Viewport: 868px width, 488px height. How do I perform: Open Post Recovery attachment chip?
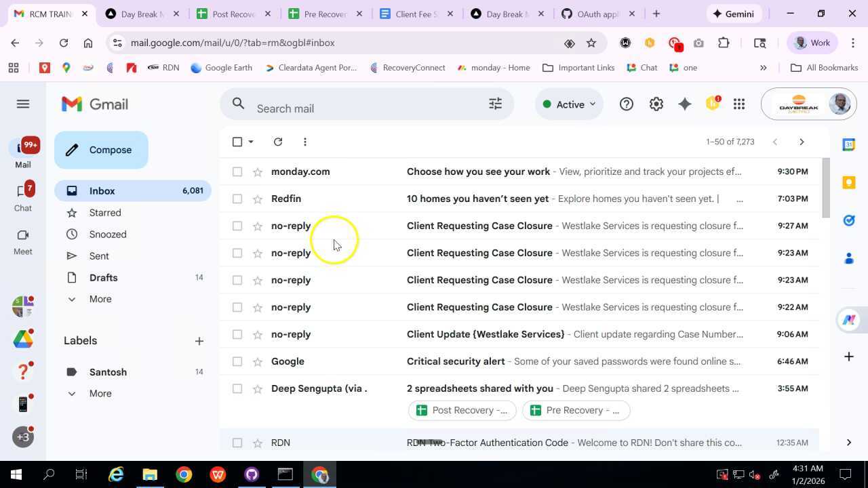coord(462,410)
